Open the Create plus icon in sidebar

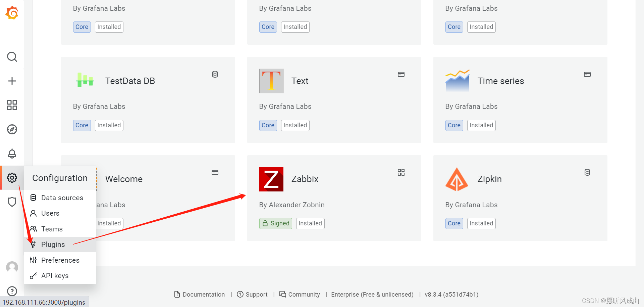(x=12, y=81)
